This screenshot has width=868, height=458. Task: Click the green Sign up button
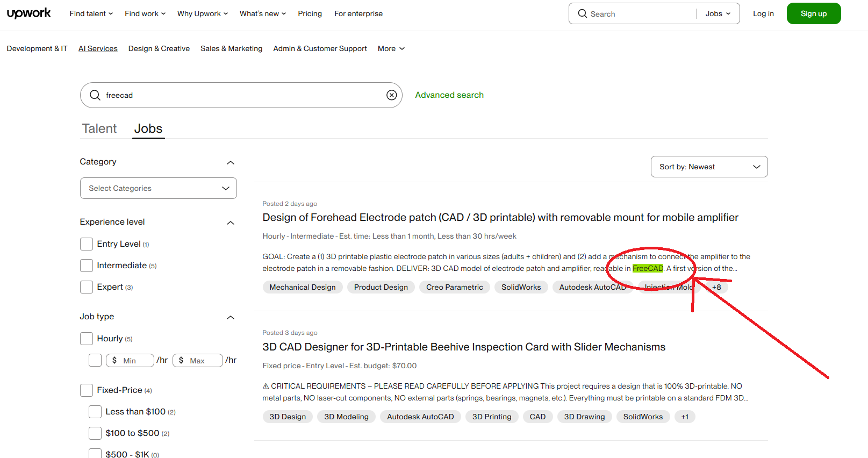(813, 13)
